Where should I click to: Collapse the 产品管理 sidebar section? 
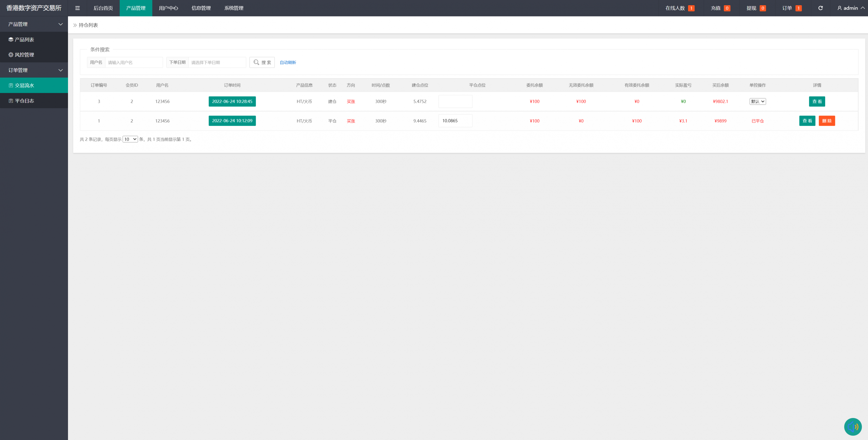[x=61, y=24]
